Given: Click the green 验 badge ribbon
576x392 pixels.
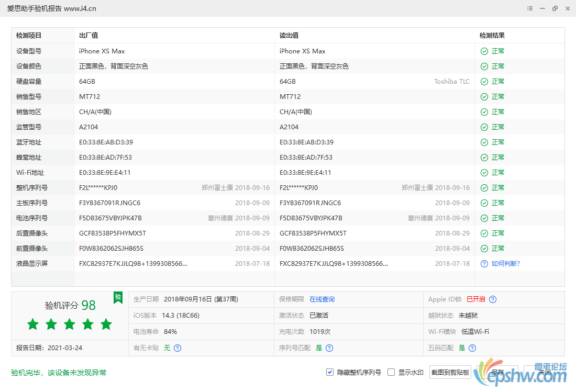Looking at the screenshot, I should click(x=118, y=297).
